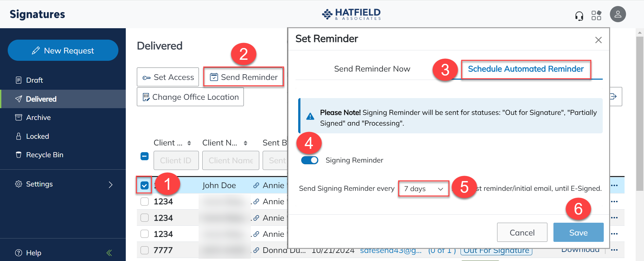
Task: Check the 7777 client row checkbox
Action: (145, 250)
